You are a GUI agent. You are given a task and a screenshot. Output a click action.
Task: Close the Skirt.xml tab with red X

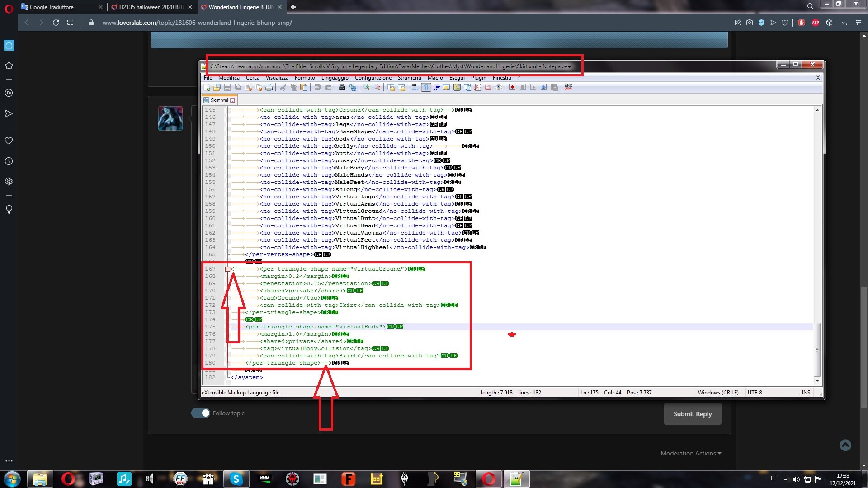coord(233,100)
